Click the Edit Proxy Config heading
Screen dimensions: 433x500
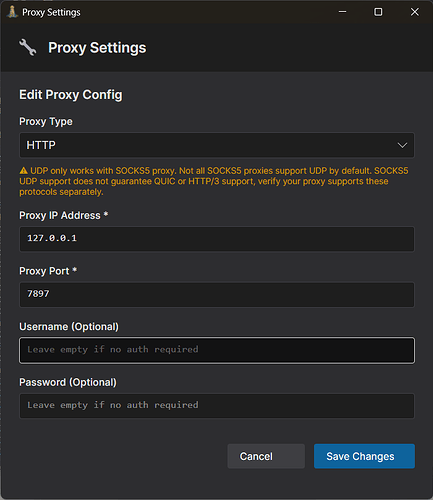(x=71, y=95)
